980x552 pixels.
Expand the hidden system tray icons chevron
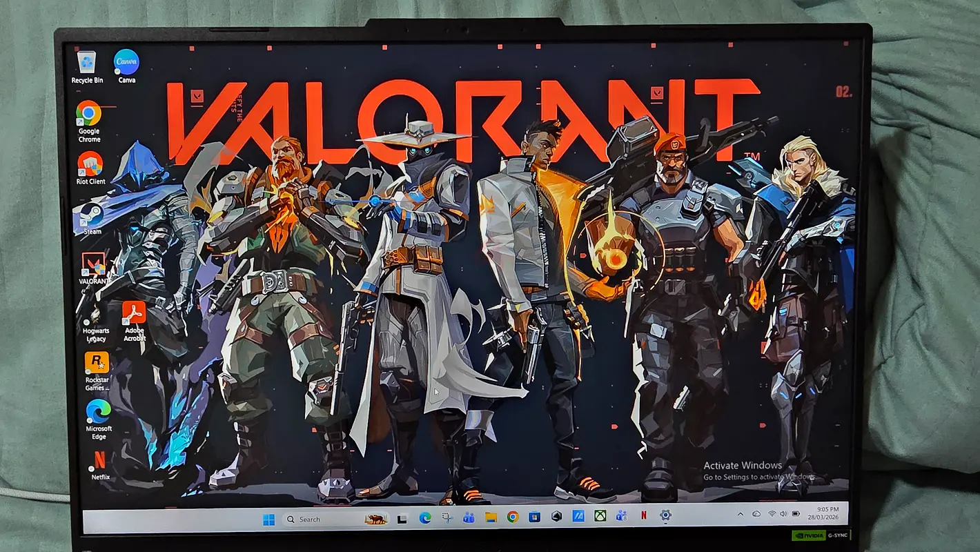pyautogui.click(x=741, y=514)
